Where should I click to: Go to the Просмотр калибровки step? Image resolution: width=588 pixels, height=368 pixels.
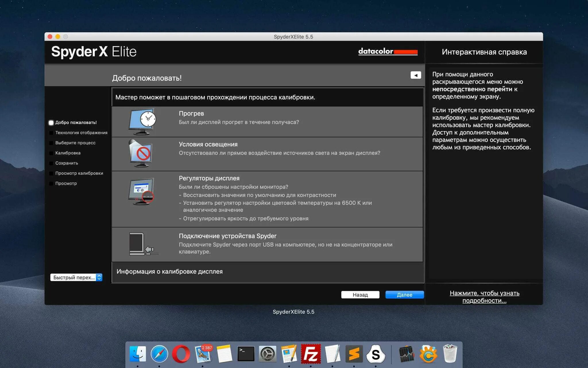[x=79, y=173]
